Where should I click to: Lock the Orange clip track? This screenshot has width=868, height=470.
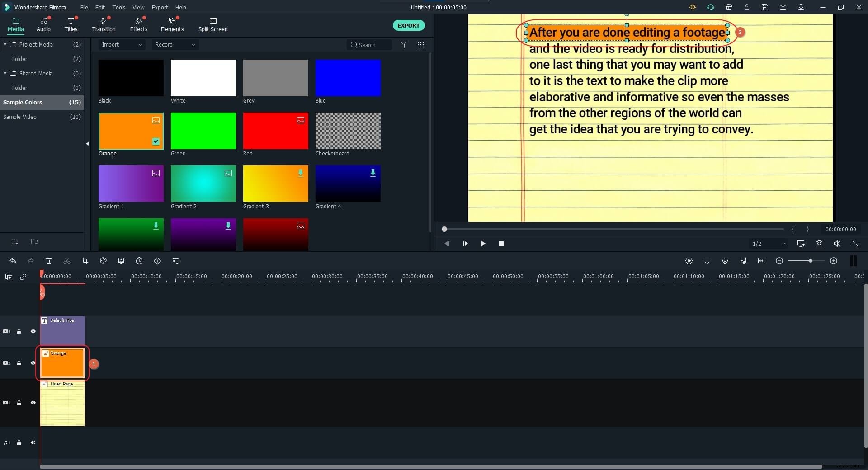coord(19,363)
